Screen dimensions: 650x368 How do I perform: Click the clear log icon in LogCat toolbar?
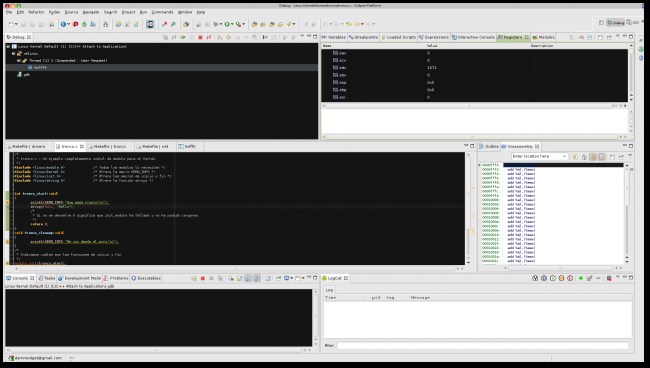[x=609, y=278]
